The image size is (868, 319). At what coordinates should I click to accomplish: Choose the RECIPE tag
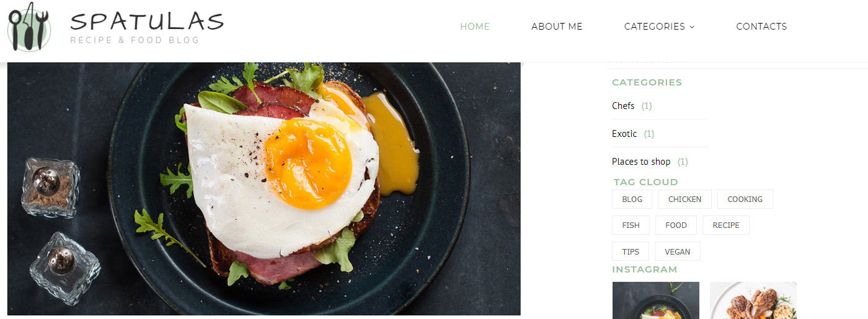click(726, 225)
